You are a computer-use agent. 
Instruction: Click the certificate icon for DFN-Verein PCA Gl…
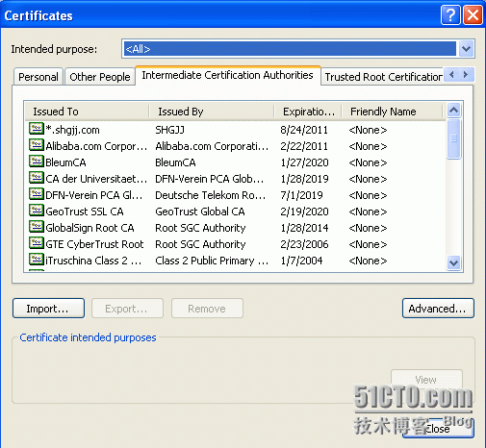pyautogui.click(x=37, y=194)
